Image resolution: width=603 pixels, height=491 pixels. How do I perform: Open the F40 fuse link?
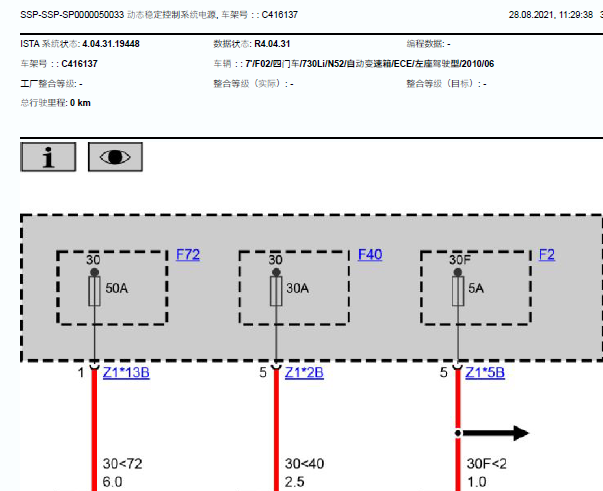pos(370,255)
